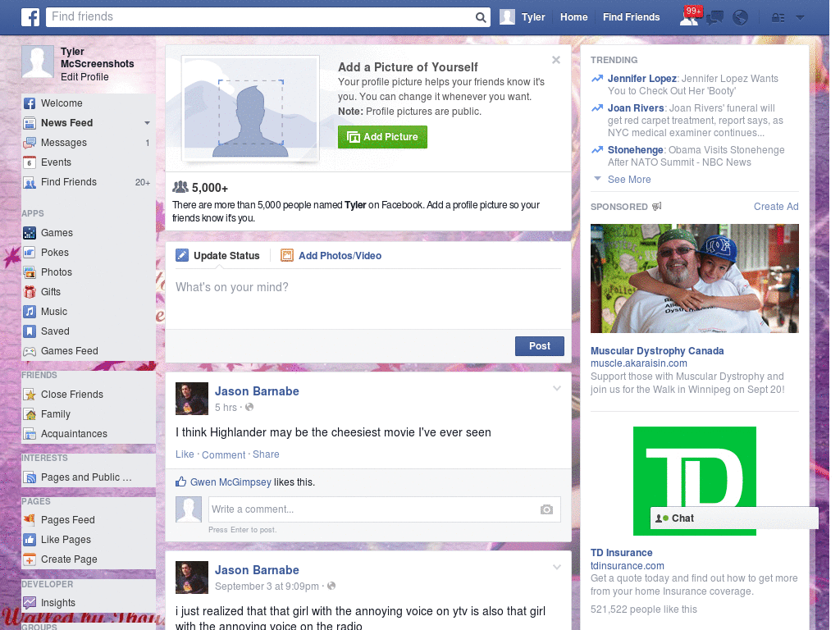Click Edit Profile link
This screenshot has width=840, height=630.
click(x=84, y=76)
